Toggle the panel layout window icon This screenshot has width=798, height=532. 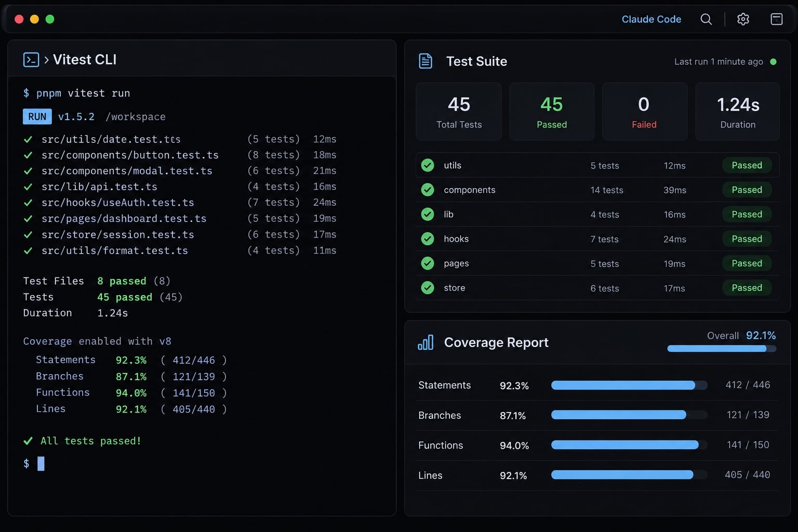point(777,19)
